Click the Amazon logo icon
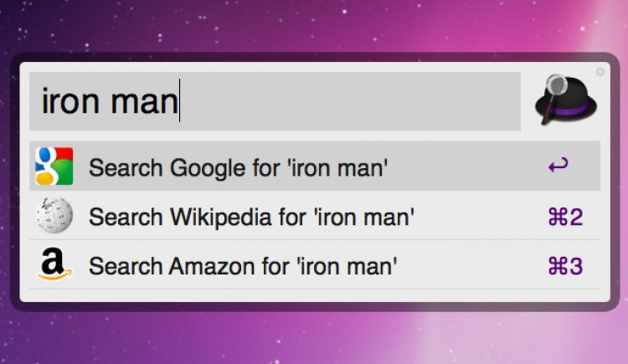 [x=54, y=266]
